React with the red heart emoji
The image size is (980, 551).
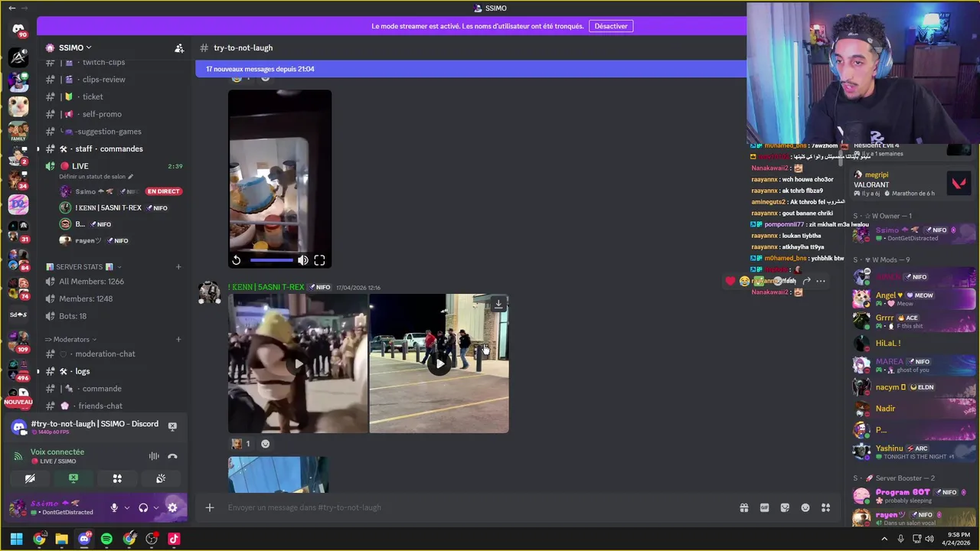[x=730, y=281]
